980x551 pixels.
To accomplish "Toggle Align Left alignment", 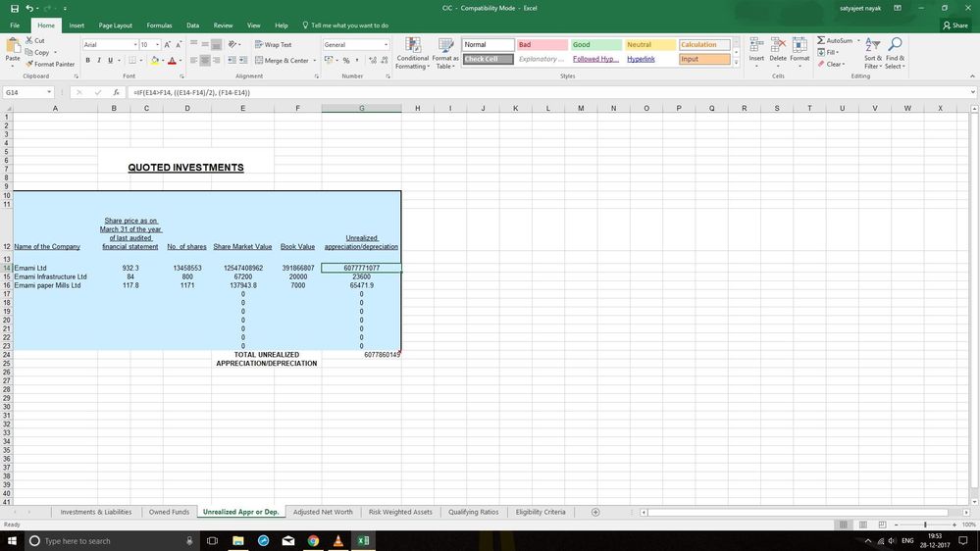I will coord(194,61).
